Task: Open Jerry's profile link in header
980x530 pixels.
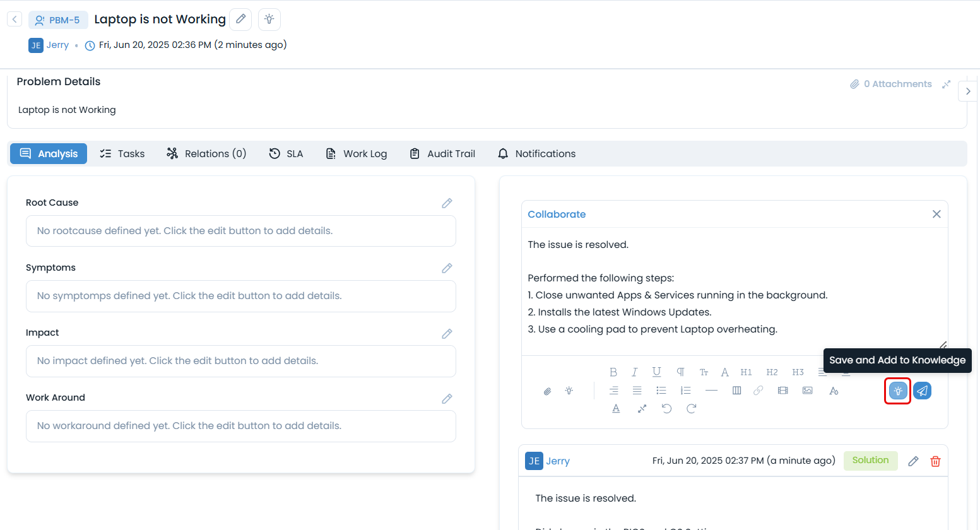Action: click(x=57, y=45)
